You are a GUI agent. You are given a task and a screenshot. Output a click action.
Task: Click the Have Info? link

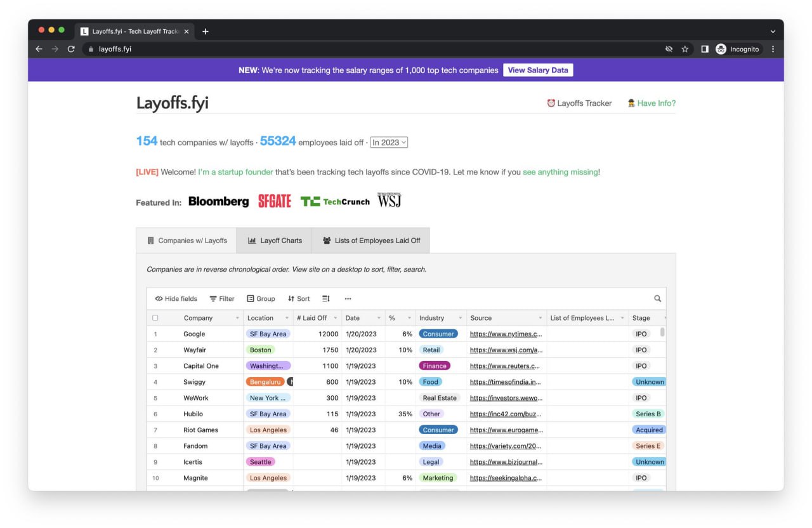tap(652, 103)
